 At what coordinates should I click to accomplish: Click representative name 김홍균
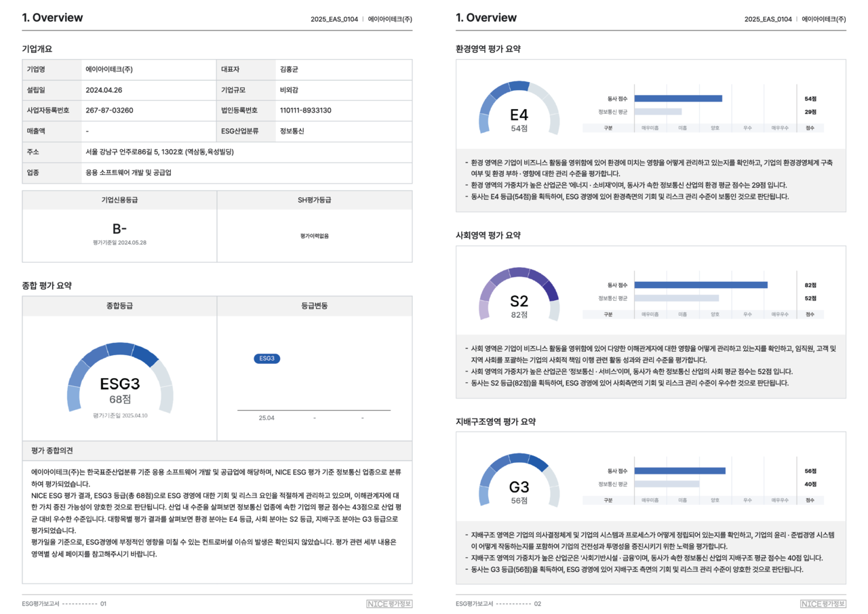(x=288, y=70)
